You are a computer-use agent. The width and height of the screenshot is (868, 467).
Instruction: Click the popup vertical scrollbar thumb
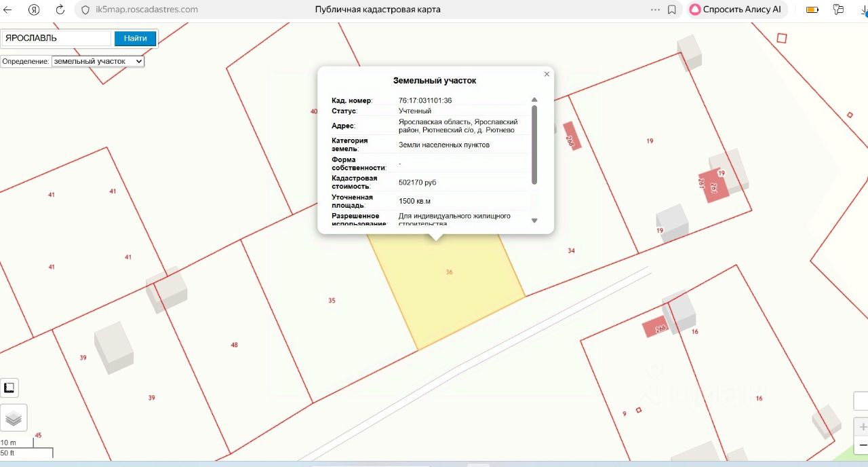pyautogui.click(x=534, y=145)
